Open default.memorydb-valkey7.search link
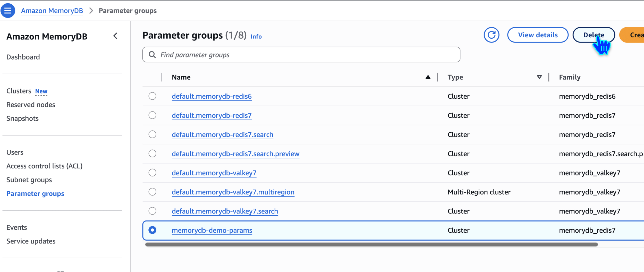 point(225,211)
